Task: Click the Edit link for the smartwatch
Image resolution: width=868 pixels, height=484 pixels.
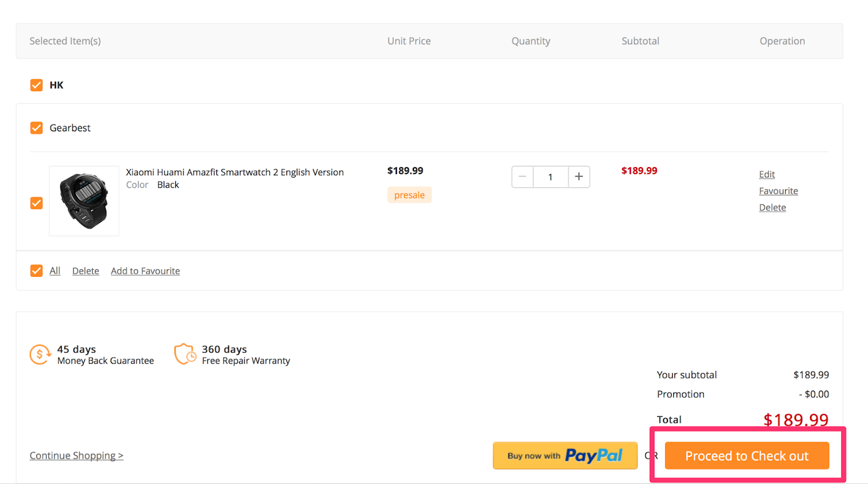Action: pyautogui.click(x=767, y=174)
